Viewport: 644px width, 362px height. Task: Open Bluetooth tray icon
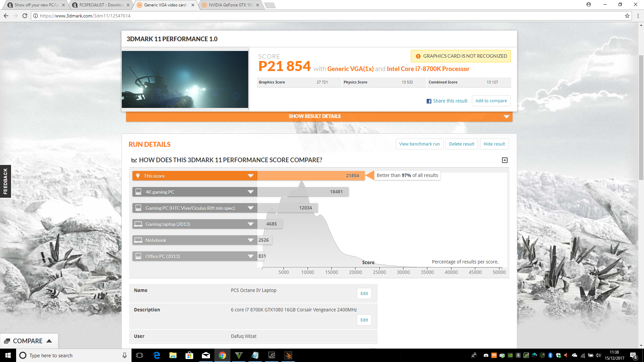pyautogui.click(x=550, y=355)
